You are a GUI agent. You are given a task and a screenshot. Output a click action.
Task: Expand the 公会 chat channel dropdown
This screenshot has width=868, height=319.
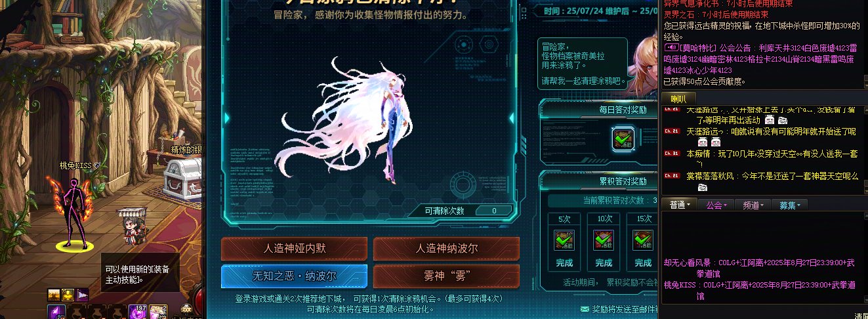716,205
